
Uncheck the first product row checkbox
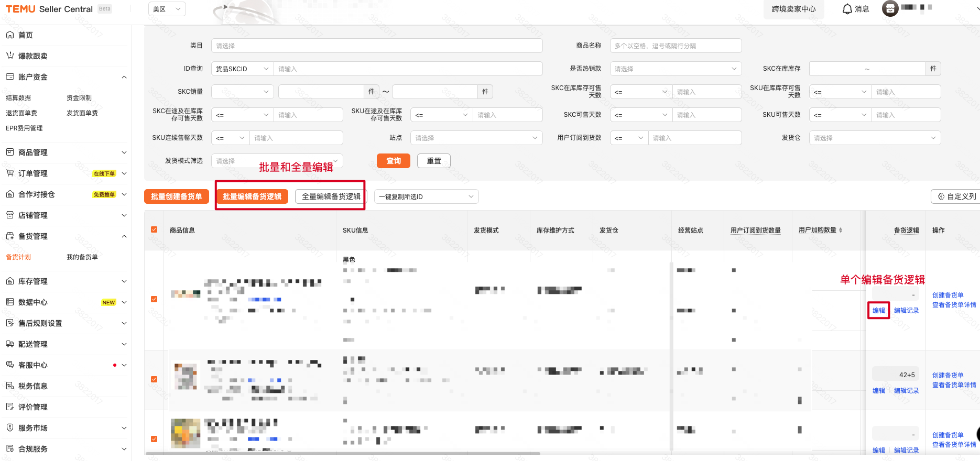154,299
